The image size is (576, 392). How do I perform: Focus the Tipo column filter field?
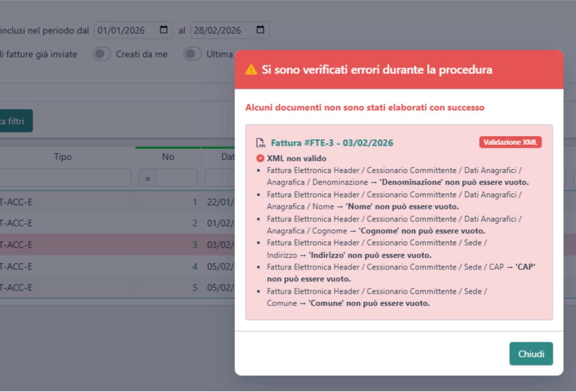tap(65, 178)
